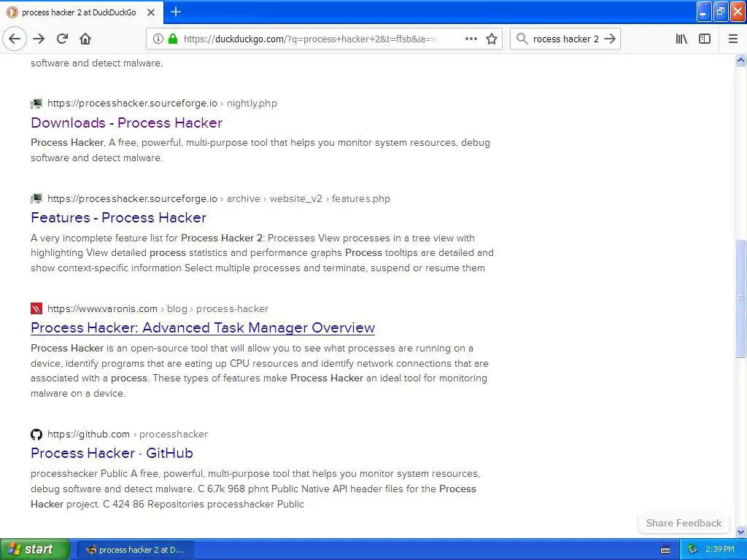The height and width of the screenshot is (560, 747).
Task: Go forward with the forward arrow
Action: 39,39
